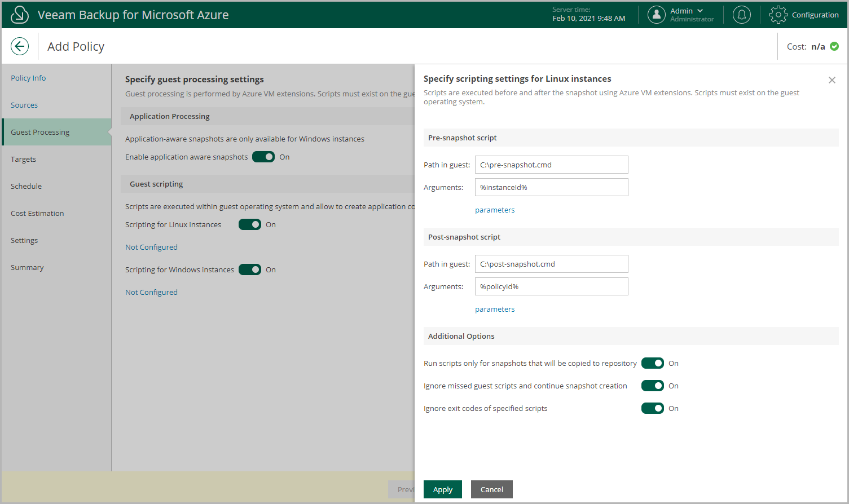
Task: Click the Veeam logo icon
Action: 20,15
